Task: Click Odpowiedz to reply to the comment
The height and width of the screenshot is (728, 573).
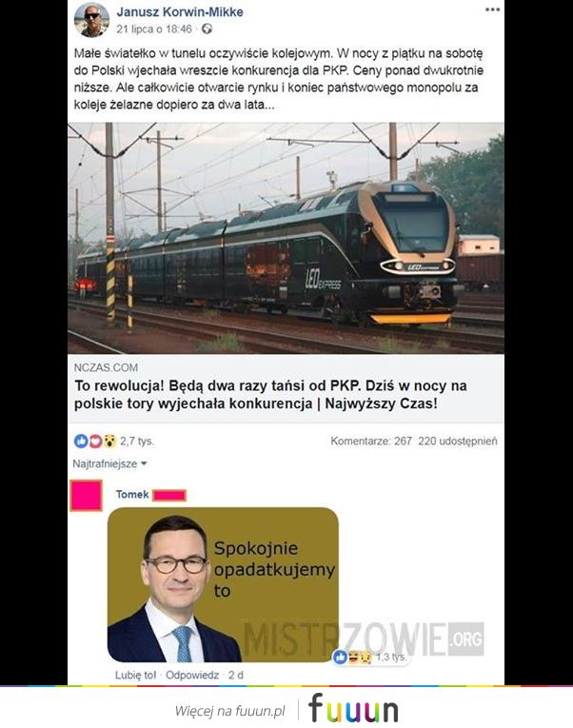Action: coord(192,675)
